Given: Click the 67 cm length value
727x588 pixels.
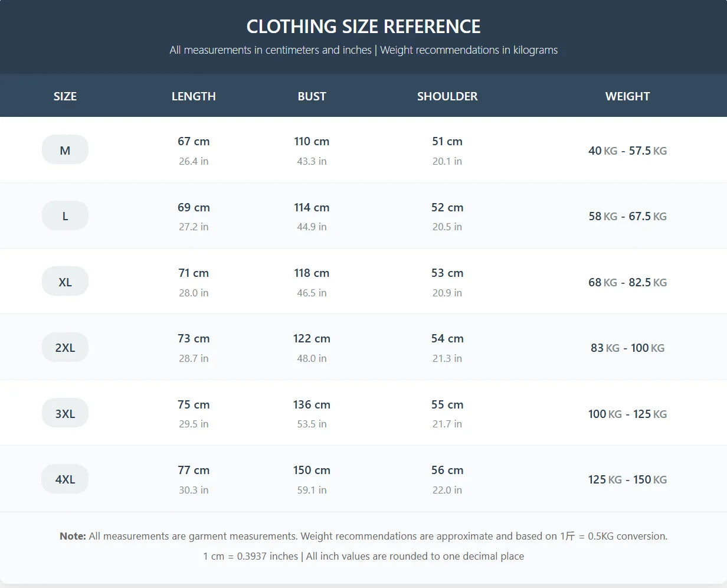Looking at the screenshot, I should pyautogui.click(x=194, y=142).
